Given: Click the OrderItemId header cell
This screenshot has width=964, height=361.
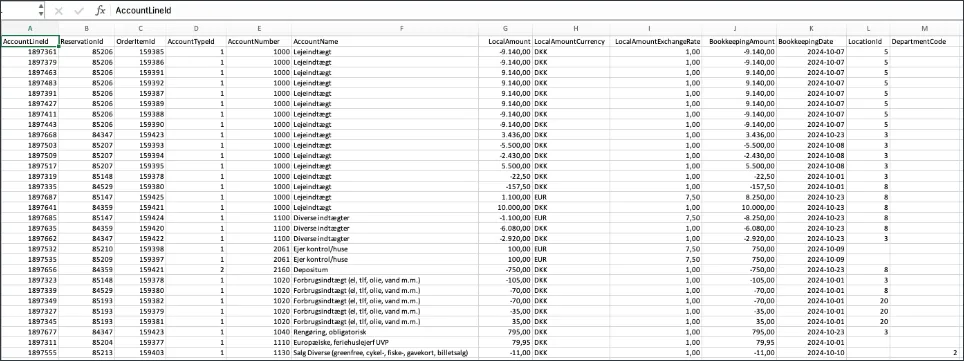Looking at the screenshot, I should [140, 41].
